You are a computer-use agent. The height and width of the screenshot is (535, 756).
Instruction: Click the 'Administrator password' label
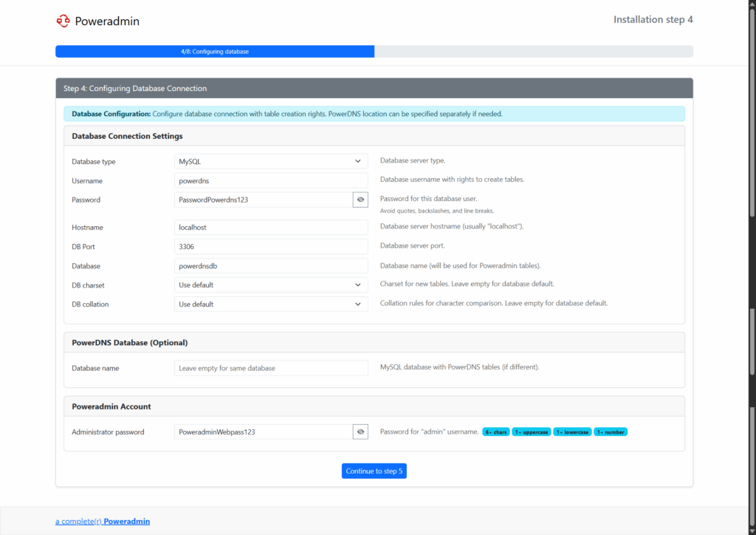coord(108,432)
